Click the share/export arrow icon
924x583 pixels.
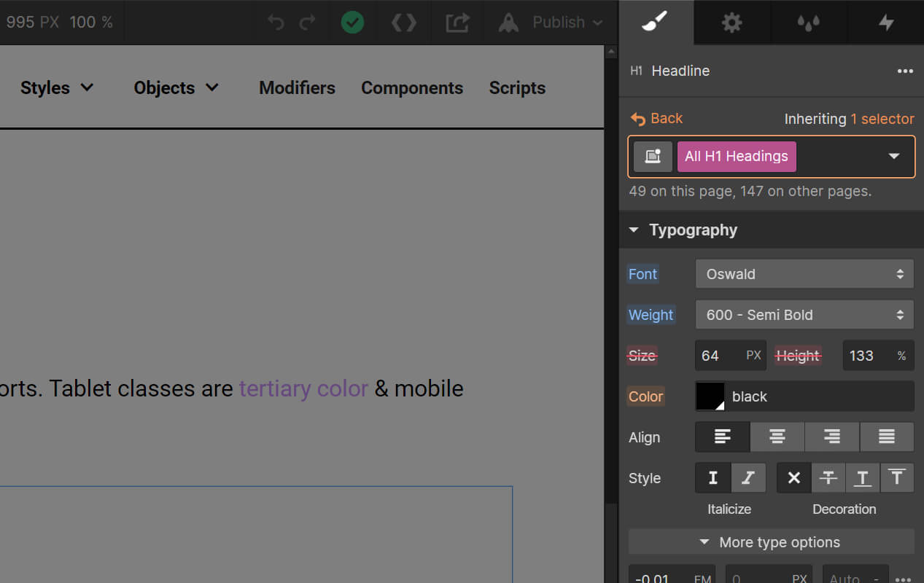(457, 23)
